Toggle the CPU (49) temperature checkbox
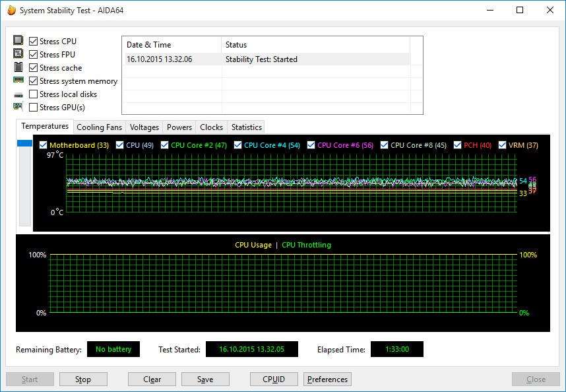This screenshot has height=392, width=566. (119, 145)
